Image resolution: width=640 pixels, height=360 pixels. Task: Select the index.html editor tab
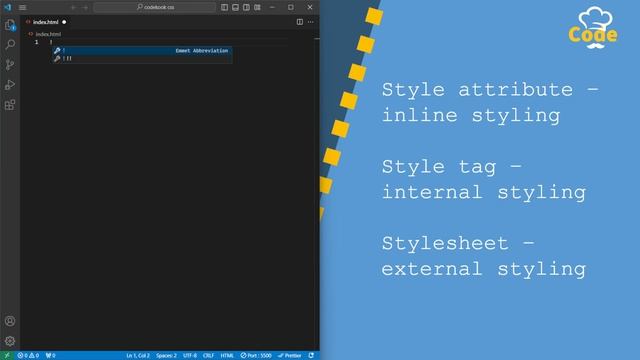coord(46,22)
